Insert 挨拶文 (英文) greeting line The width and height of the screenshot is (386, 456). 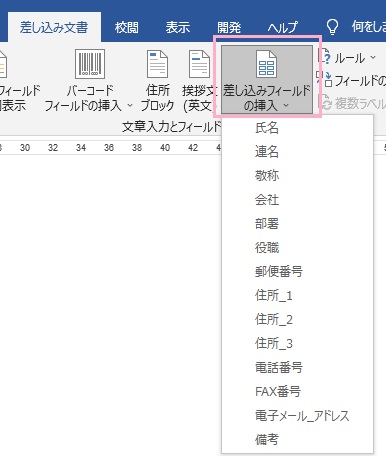pyautogui.click(x=199, y=81)
